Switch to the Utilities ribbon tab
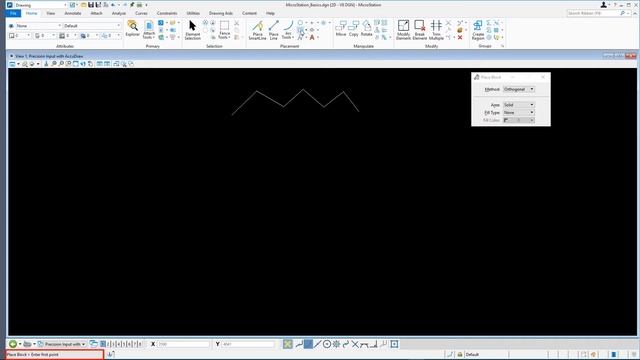 193,13
